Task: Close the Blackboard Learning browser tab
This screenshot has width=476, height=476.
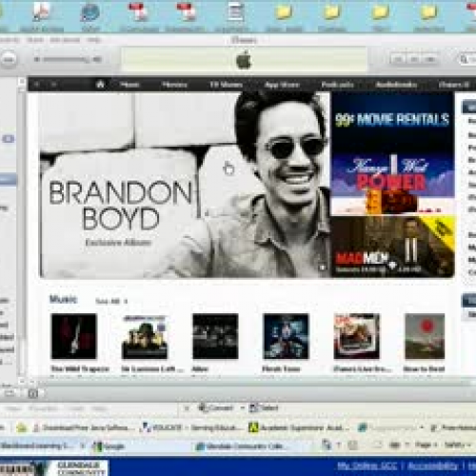Action: point(83,446)
